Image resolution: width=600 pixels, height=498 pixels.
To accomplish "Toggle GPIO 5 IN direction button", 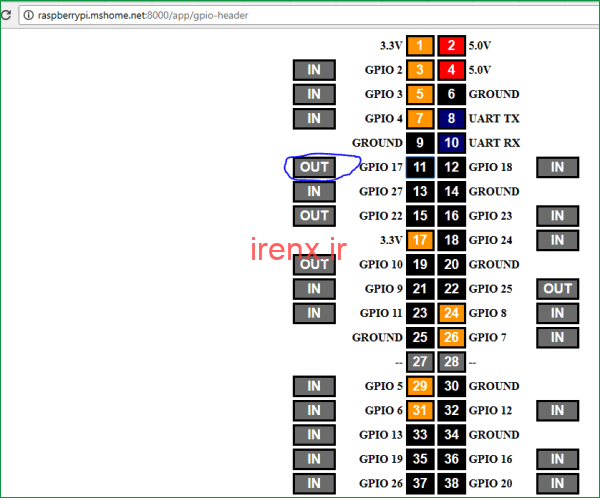I will (314, 386).
